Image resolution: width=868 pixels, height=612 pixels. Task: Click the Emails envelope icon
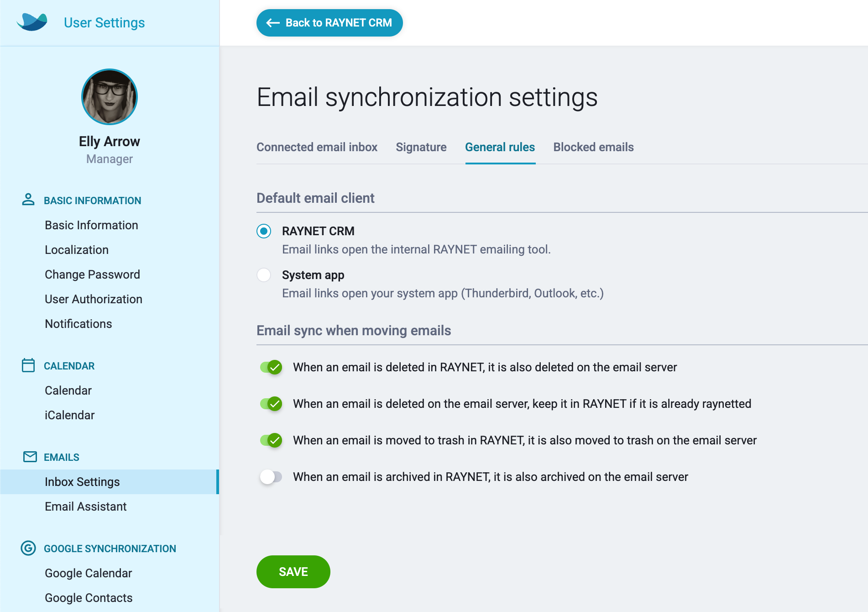click(30, 457)
